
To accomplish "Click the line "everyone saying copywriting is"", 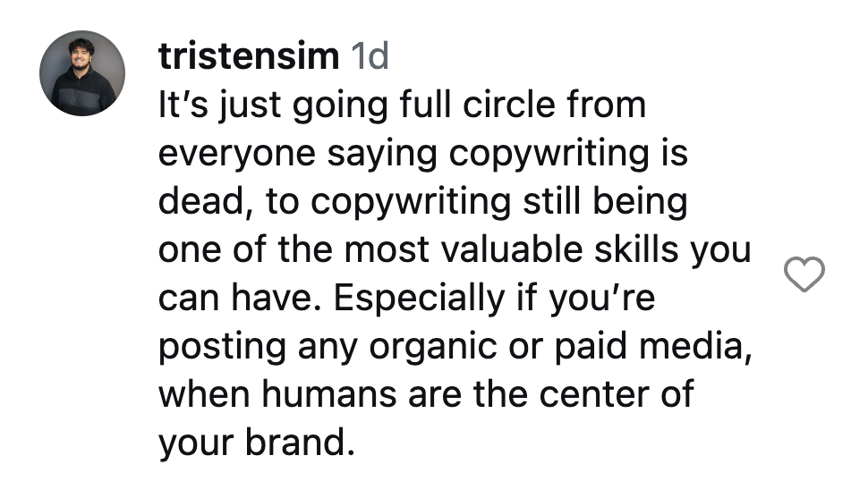I will tap(423, 154).
